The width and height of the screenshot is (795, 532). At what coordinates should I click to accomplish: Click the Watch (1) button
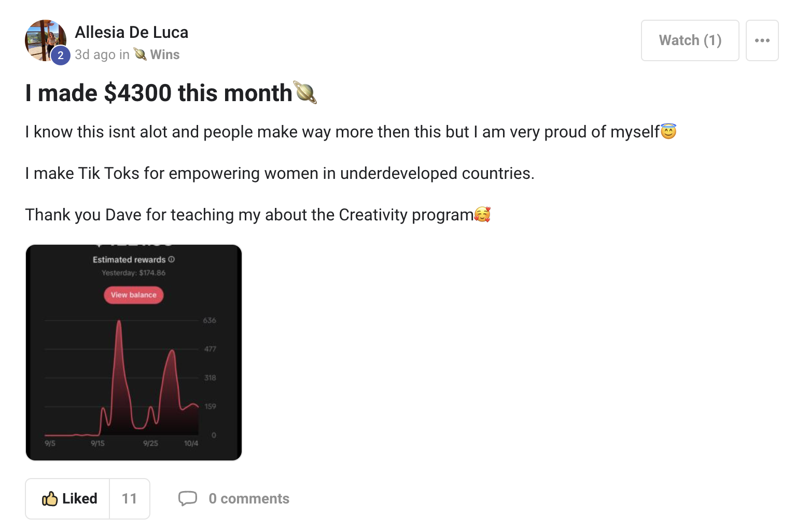click(x=690, y=40)
